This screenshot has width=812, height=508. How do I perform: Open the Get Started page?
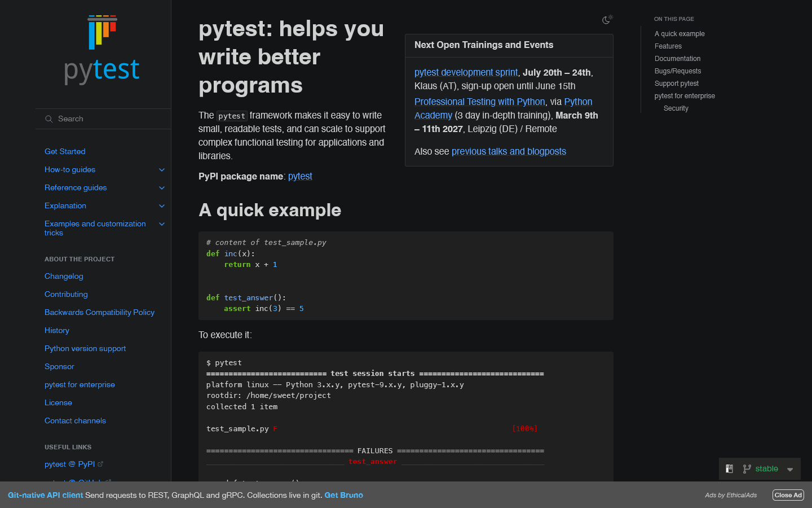65,151
